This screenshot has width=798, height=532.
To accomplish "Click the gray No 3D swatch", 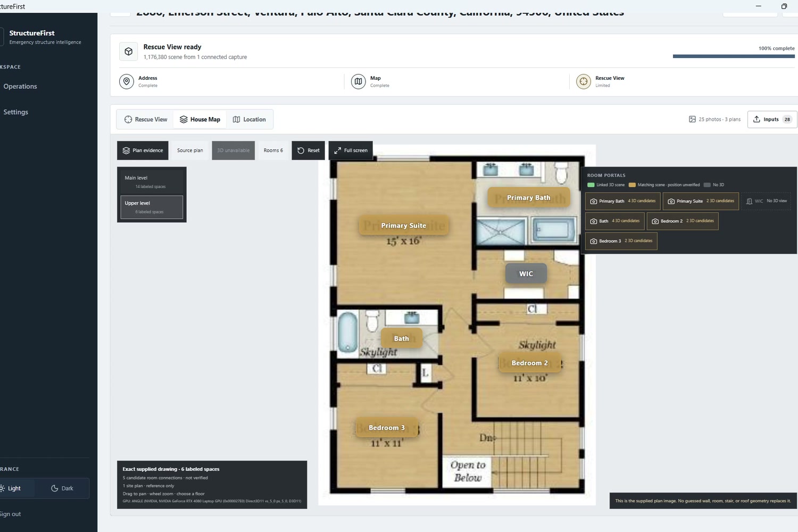I will [x=707, y=185].
